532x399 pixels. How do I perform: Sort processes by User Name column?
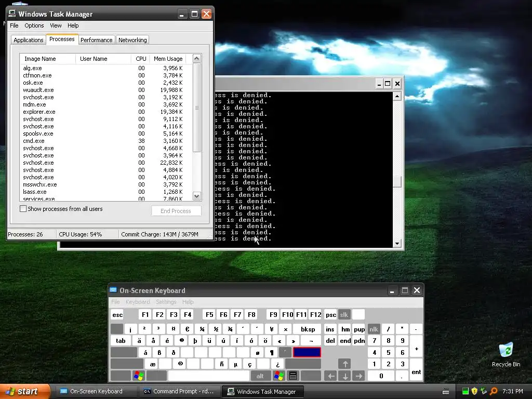coord(103,59)
